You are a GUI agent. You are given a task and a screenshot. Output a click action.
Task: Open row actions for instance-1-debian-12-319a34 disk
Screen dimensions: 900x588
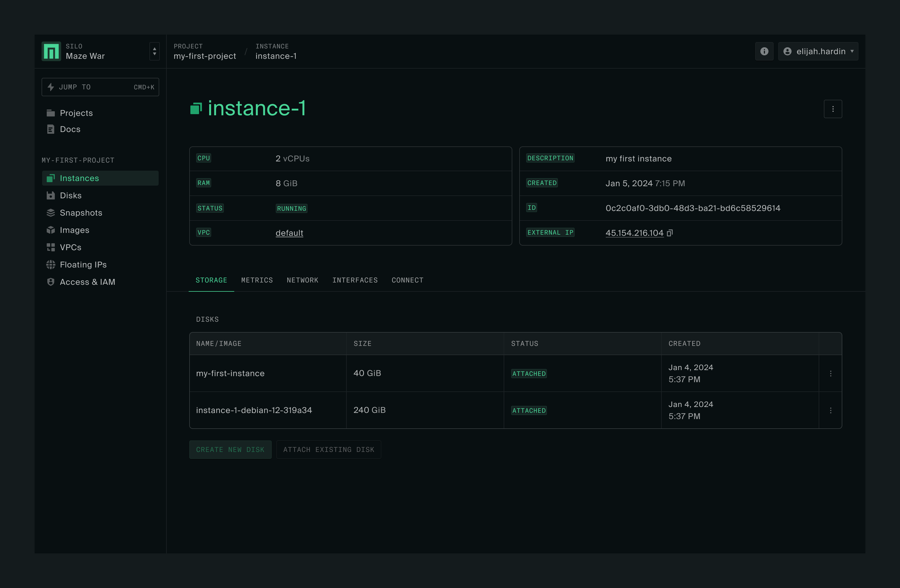pyautogui.click(x=830, y=410)
